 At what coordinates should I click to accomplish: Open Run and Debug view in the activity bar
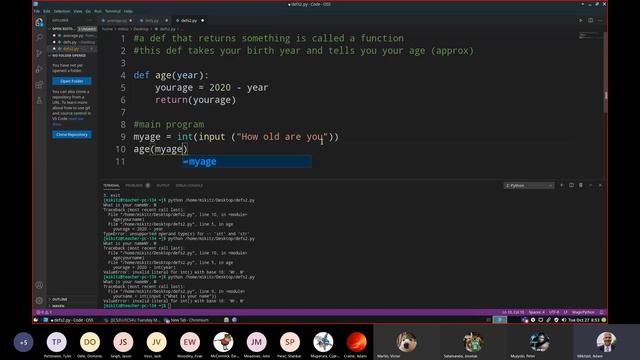tap(40, 69)
